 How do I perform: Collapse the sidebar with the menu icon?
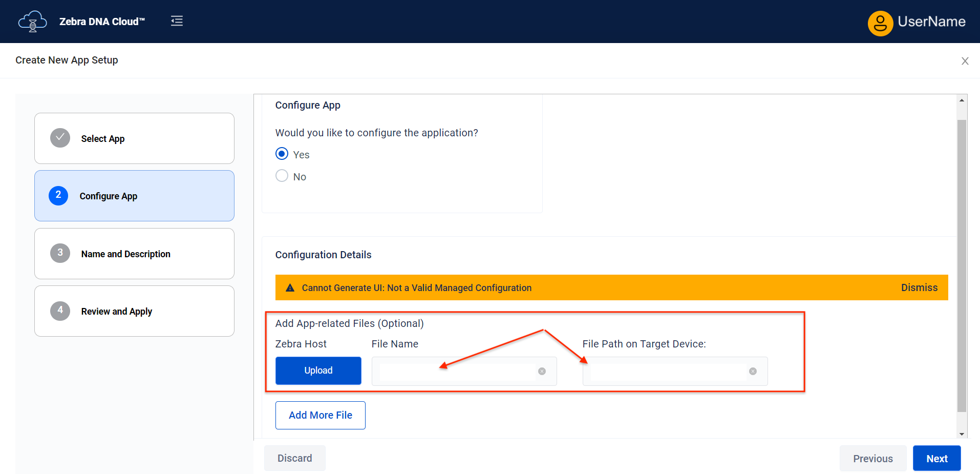177,21
